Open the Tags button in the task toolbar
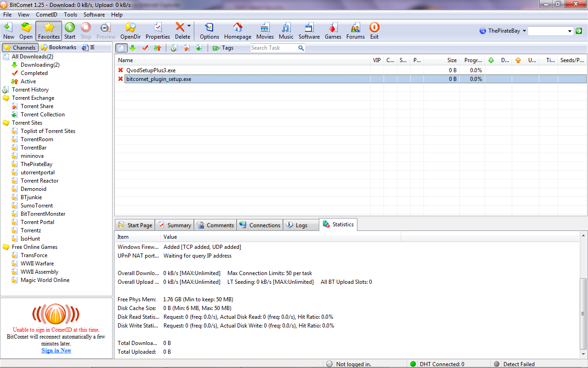This screenshot has width=588, height=368. (x=223, y=48)
